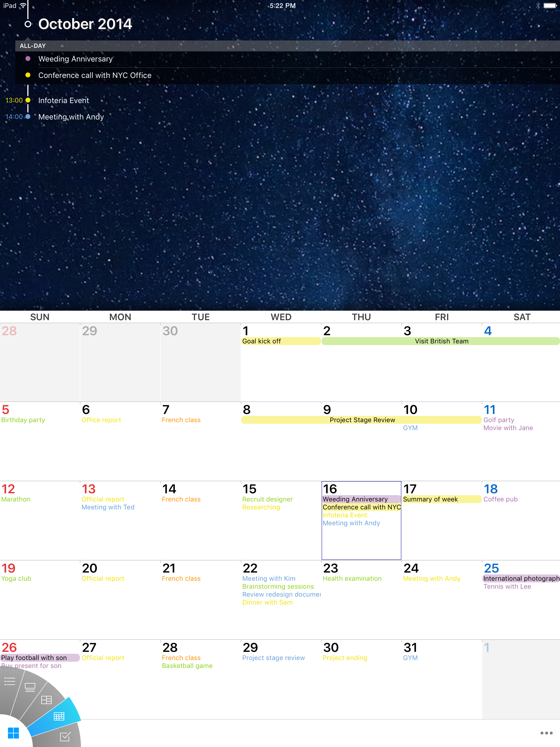
Task: Open the tasks checkmark view icon
Action: coord(65,737)
